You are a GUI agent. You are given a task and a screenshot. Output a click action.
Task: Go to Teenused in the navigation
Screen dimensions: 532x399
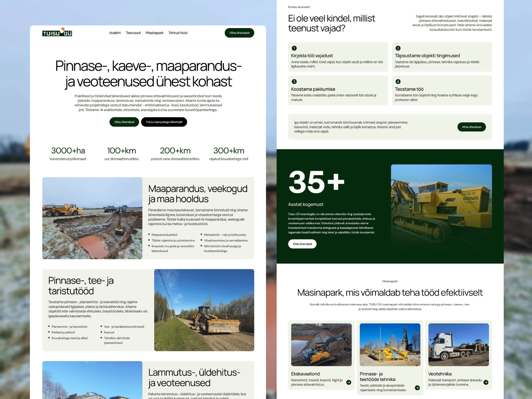[x=133, y=33]
